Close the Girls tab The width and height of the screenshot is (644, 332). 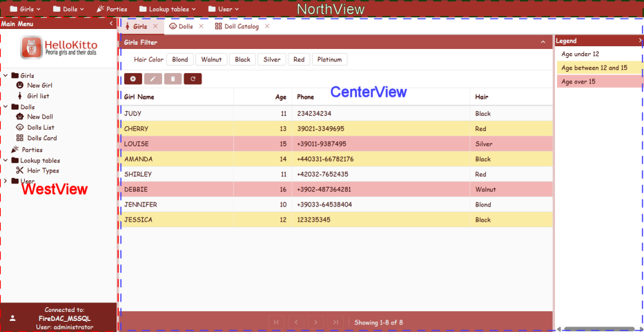point(155,26)
